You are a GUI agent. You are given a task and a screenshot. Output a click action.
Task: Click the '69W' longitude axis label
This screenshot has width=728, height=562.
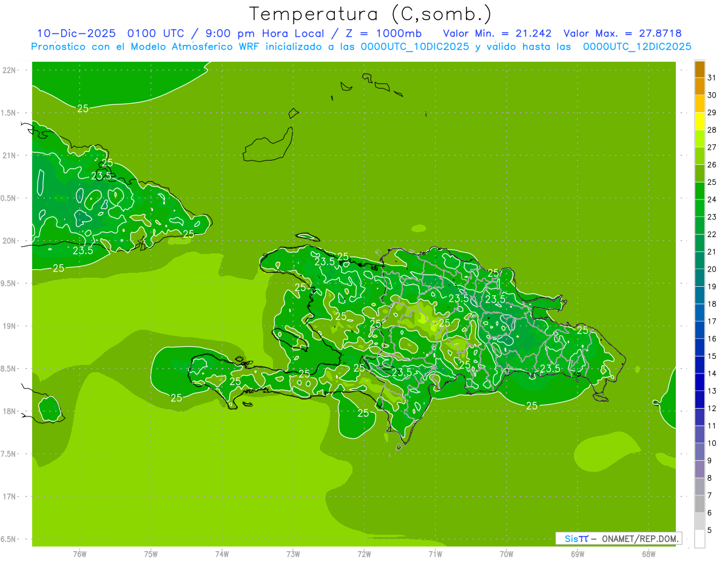click(578, 554)
